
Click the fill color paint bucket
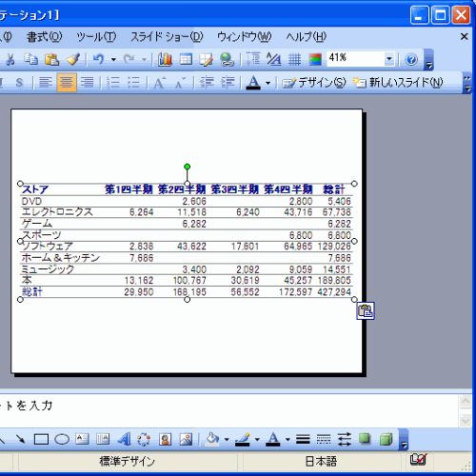[212, 439]
